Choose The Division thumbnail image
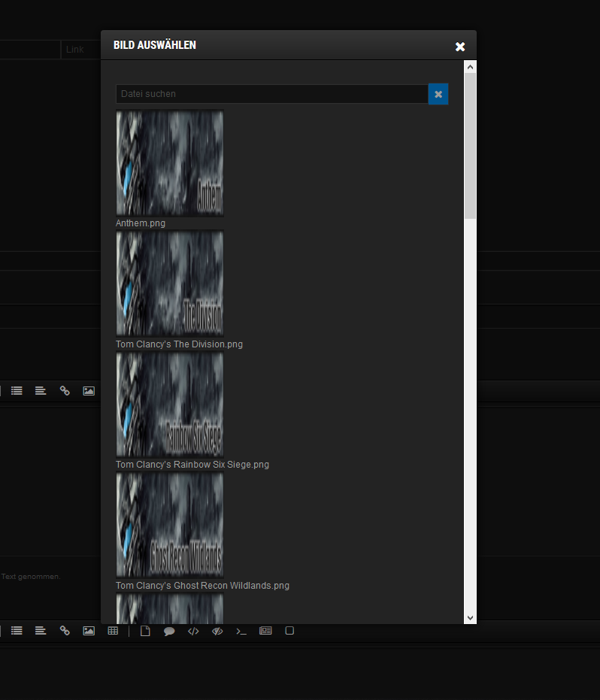This screenshot has height=700, width=600. tap(169, 283)
